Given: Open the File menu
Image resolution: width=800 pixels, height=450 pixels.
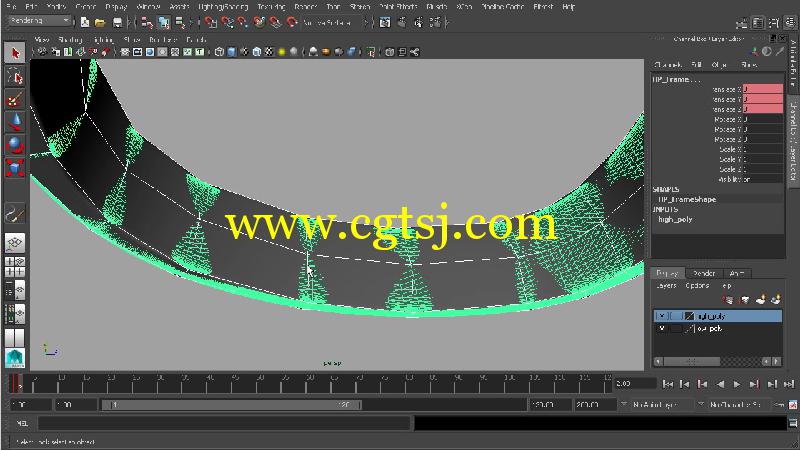Looking at the screenshot, I should pyautogui.click(x=11, y=7).
